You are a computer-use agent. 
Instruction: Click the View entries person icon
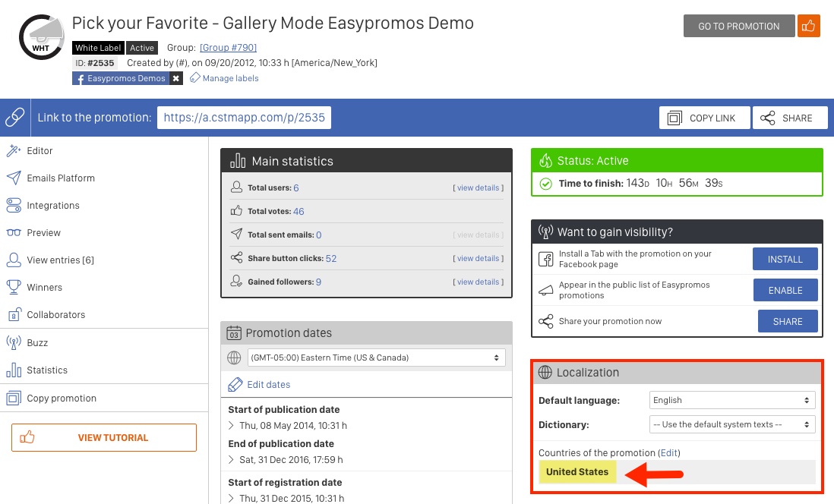pos(14,260)
